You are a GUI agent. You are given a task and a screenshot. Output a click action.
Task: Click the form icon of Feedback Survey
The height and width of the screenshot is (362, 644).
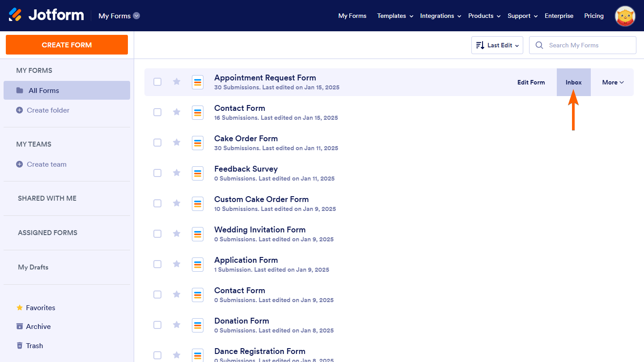198,173
